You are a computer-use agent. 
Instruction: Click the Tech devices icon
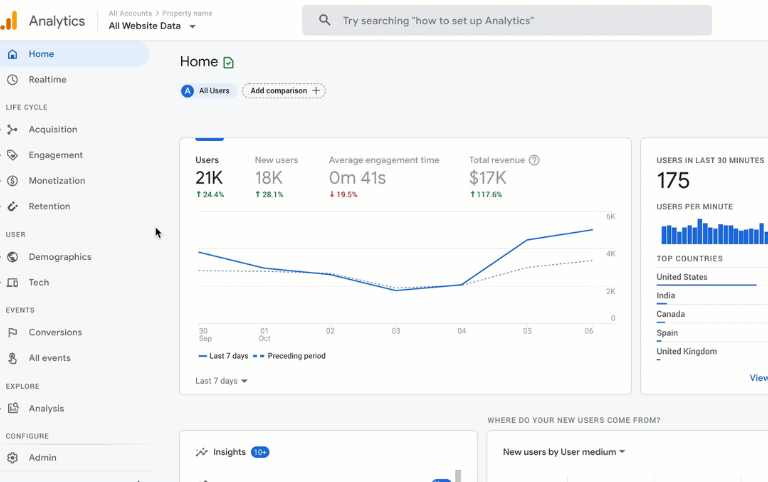coord(13,283)
